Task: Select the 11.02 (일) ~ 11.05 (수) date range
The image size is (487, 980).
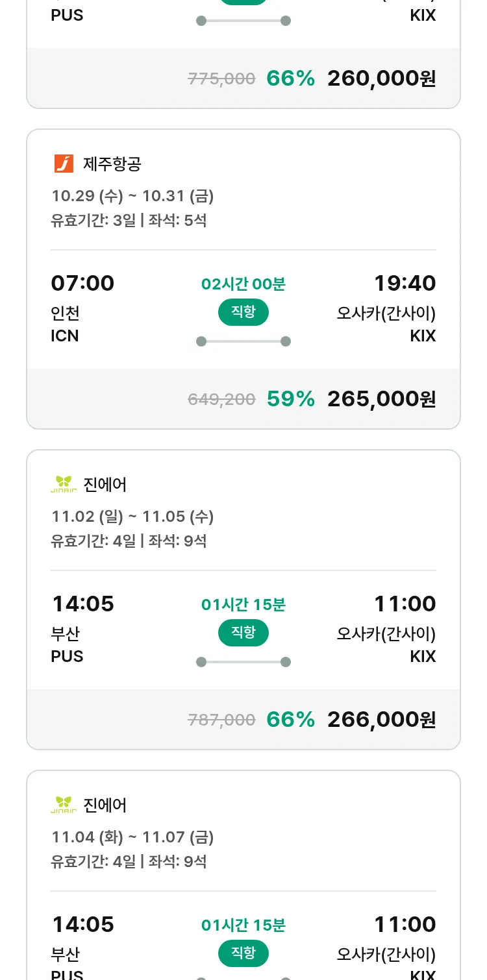Action: 132,517
